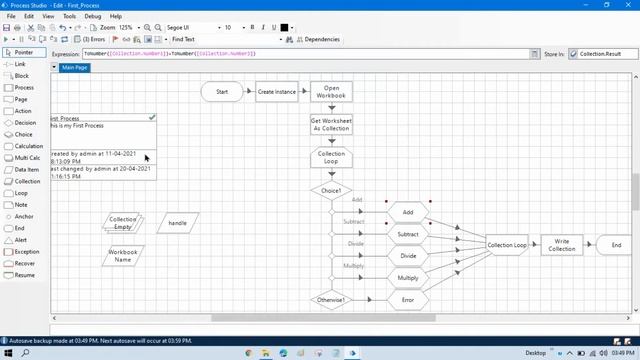Expand the Run button dropdown arrow

point(13,40)
